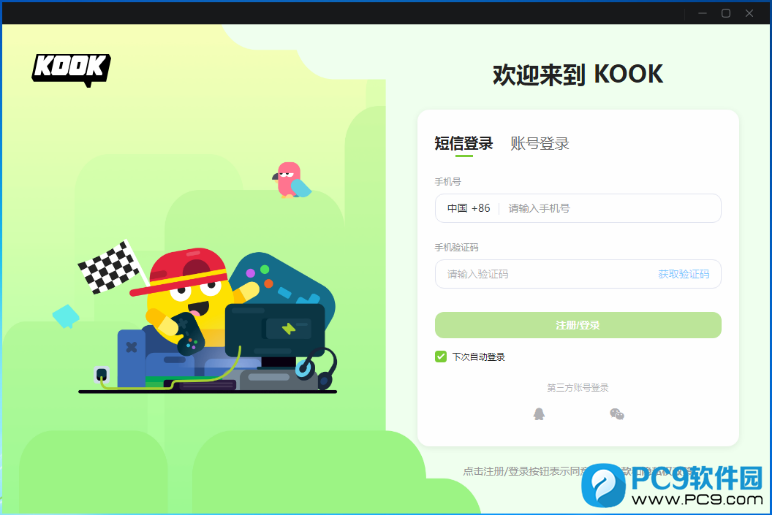Switch to the 短信登录 tab
The width and height of the screenshot is (772, 515).
(463, 143)
